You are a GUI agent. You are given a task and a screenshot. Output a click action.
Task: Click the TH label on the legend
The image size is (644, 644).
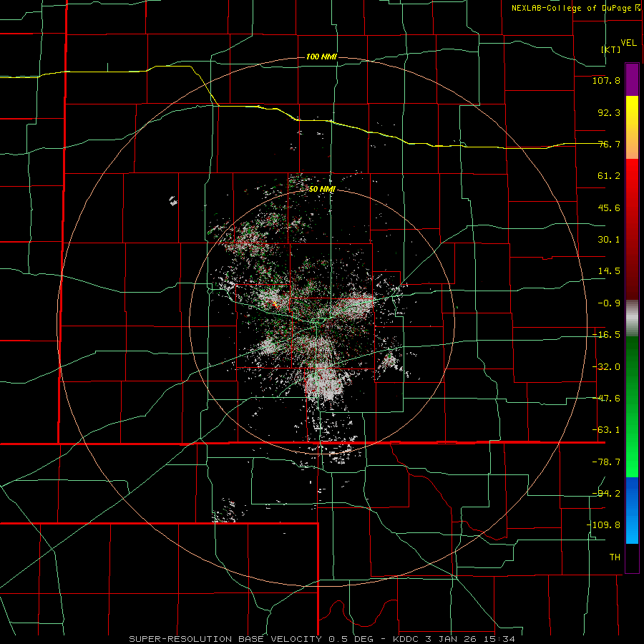click(x=615, y=557)
